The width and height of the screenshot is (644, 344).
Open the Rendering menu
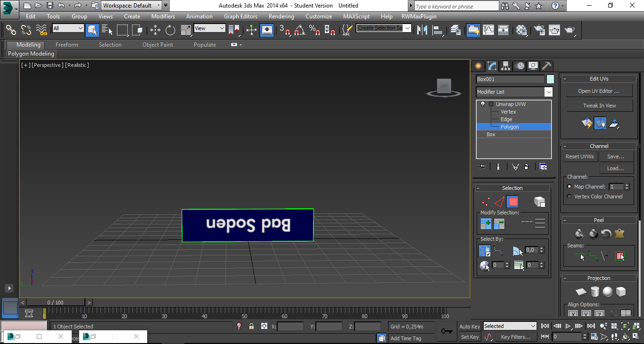(281, 16)
